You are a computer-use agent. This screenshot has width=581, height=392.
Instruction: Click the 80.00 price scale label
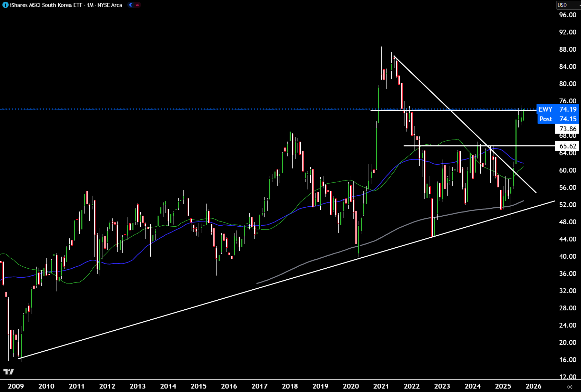(568, 84)
